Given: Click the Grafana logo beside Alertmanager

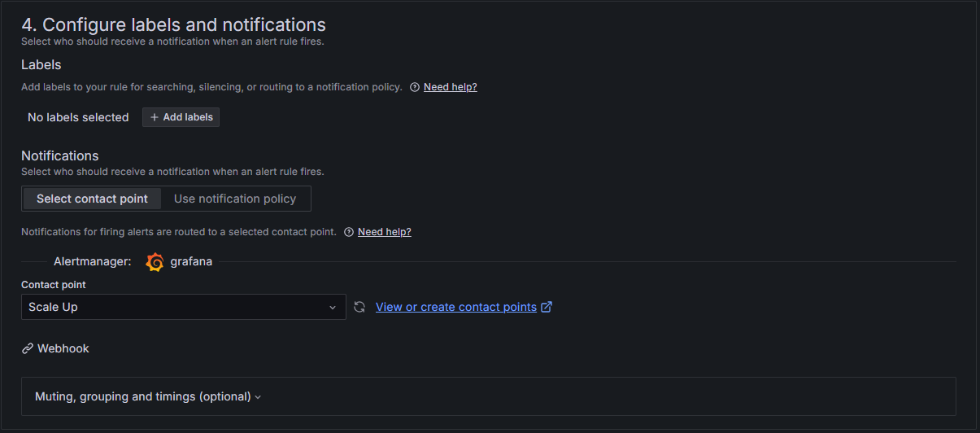Looking at the screenshot, I should click(155, 262).
